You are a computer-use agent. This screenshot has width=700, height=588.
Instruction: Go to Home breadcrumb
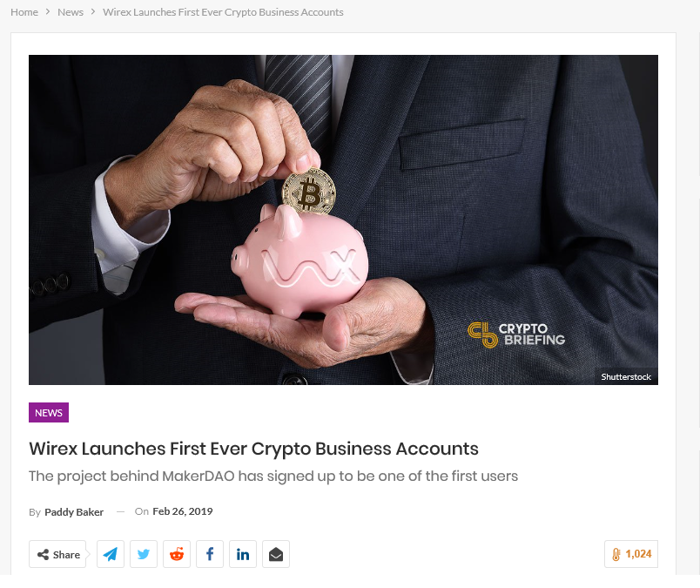pyautogui.click(x=24, y=12)
